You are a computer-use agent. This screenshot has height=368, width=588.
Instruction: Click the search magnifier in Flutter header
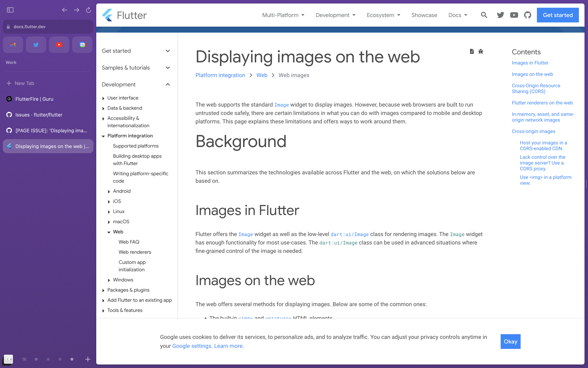click(484, 15)
